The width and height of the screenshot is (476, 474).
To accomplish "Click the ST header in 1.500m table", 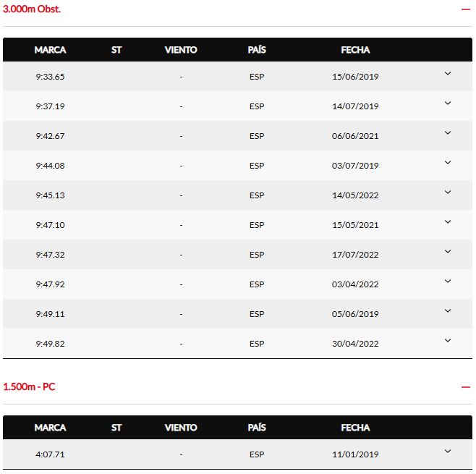I will tap(116, 428).
